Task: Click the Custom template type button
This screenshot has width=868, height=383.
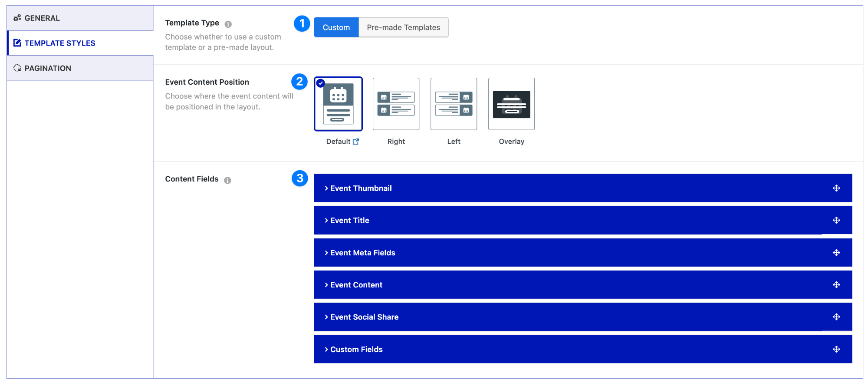Action: (x=336, y=27)
